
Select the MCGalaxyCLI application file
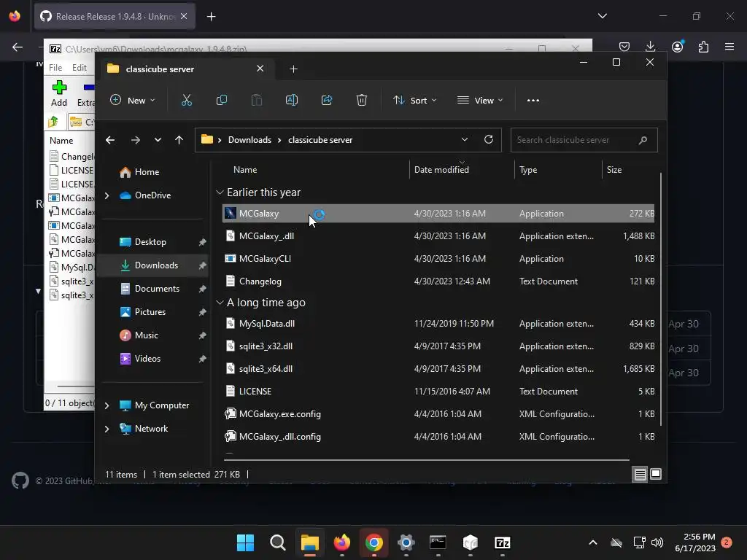438,259
